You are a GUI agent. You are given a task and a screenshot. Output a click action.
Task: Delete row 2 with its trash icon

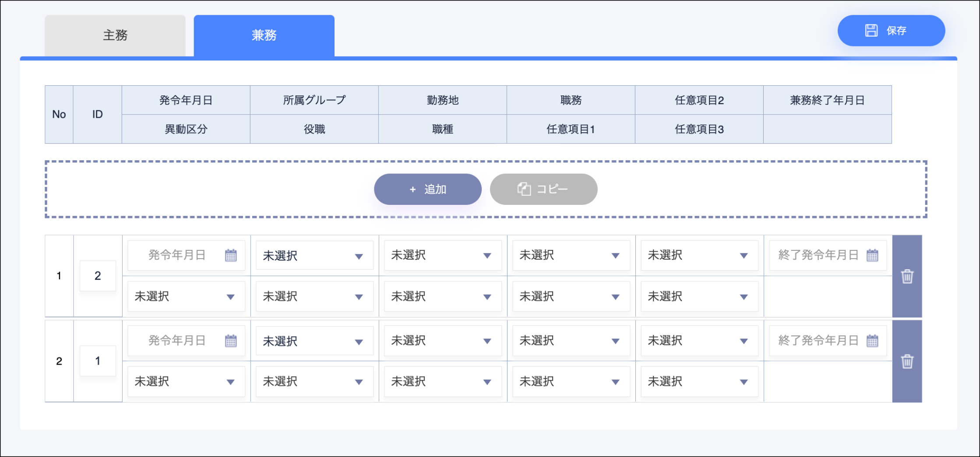(907, 361)
